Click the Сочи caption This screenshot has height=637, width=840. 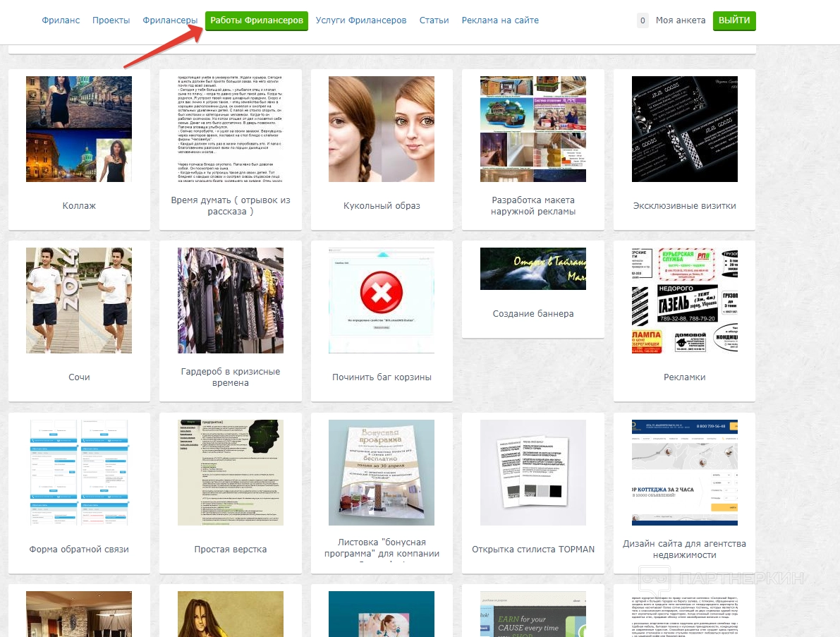click(x=79, y=377)
